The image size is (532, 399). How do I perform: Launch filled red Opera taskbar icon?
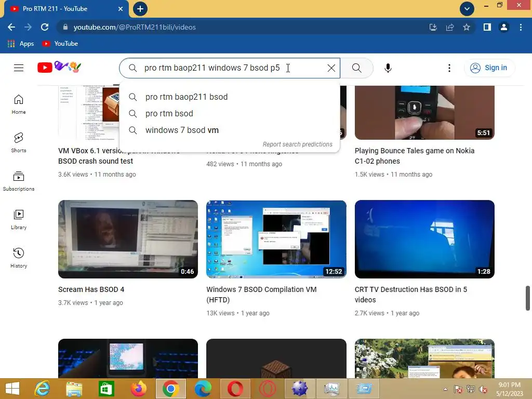point(235,389)
